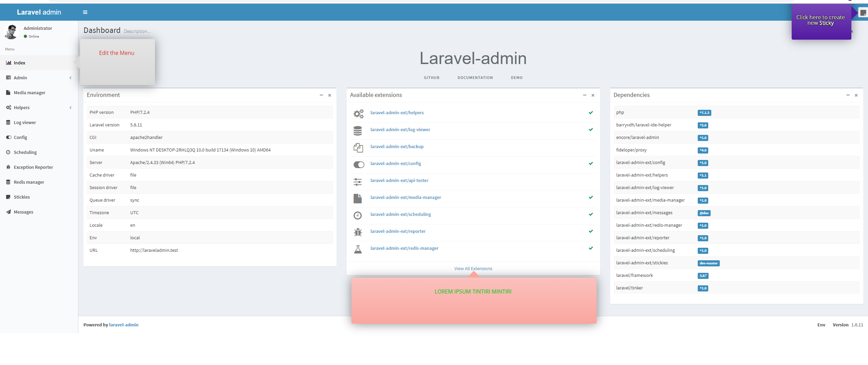Click the 'dev-master' badge for laravel-admin-ext/stickies

[x=709, y=263]
